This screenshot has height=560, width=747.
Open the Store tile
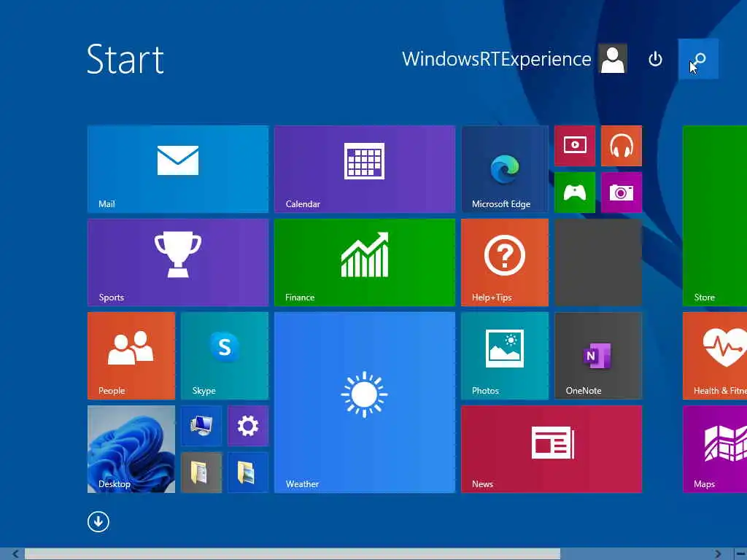(715, 216)
